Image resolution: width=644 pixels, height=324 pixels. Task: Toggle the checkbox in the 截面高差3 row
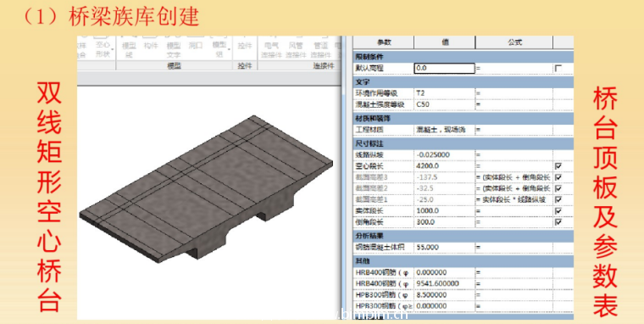click(x=558, y=177)
